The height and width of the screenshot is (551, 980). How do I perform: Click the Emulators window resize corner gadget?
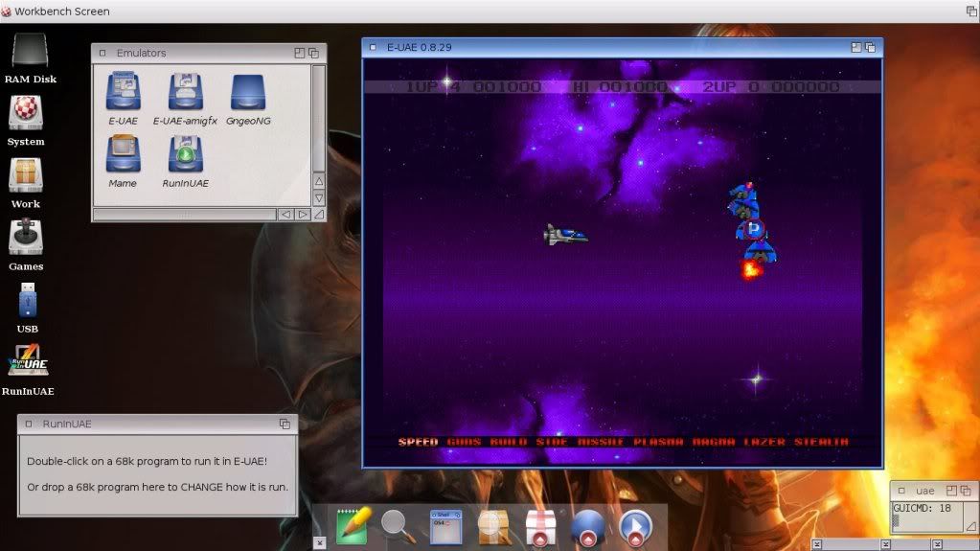319,215
